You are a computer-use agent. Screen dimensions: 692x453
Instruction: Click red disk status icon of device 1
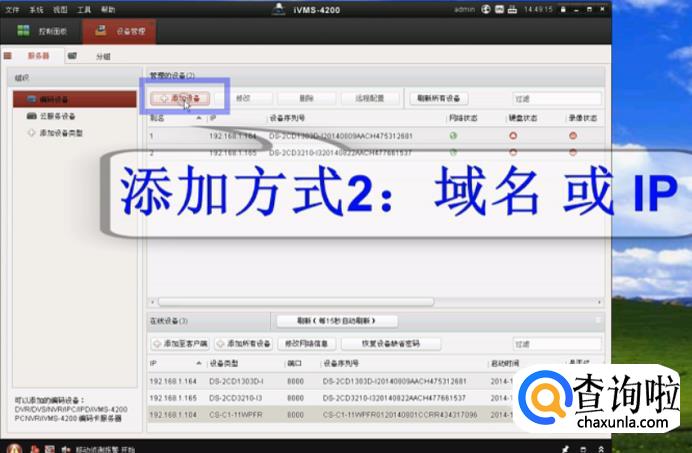(513, 136)
